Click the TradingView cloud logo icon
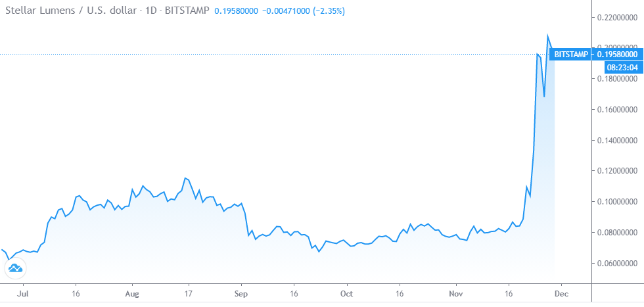 pyautogui.click(x=15, y=269)
